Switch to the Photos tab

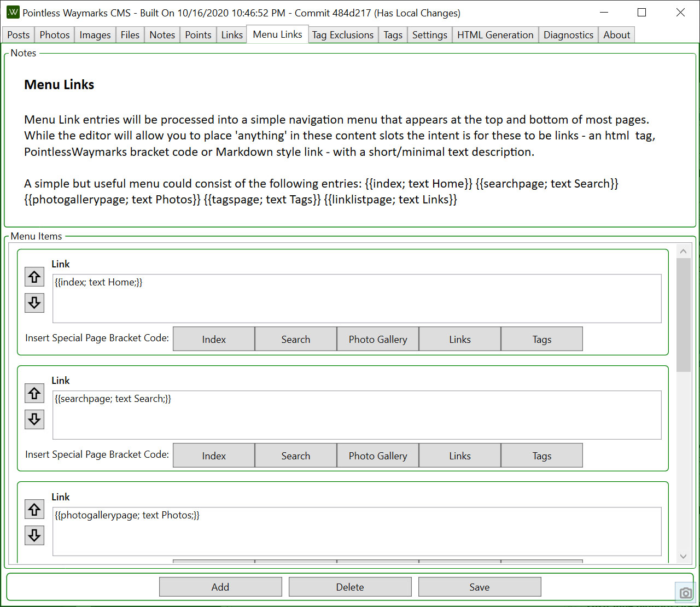tap(55, 34)
